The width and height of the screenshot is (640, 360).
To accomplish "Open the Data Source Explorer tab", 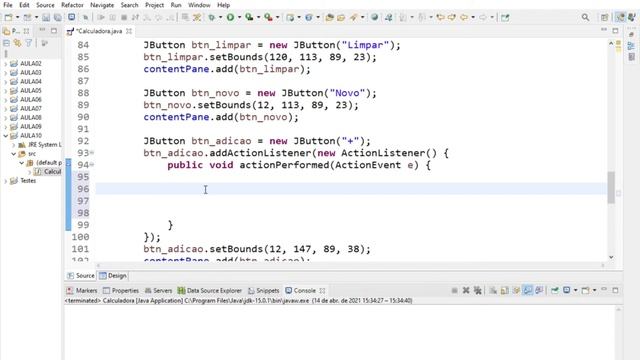I will (210, 291).
